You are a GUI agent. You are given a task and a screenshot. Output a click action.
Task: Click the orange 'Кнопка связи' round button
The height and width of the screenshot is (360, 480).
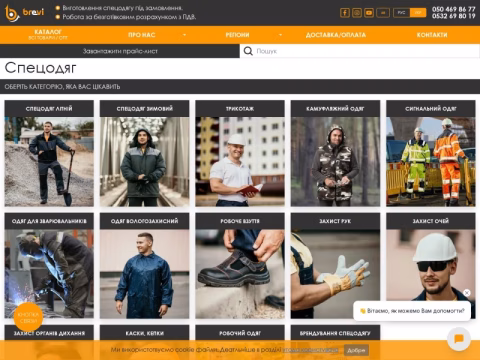click(x=28, y=317)
